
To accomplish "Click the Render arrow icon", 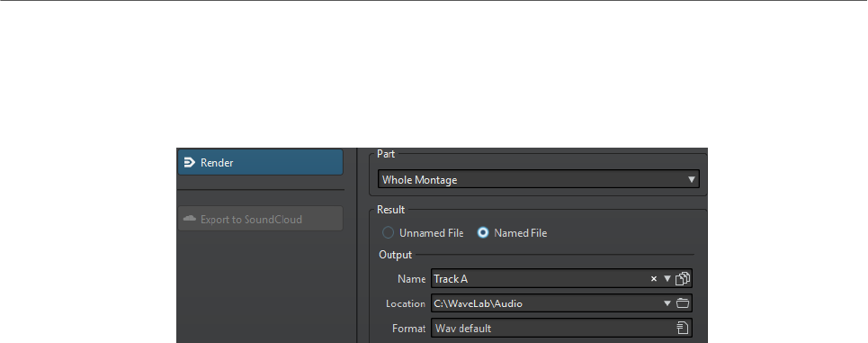I will coord(189,162).
